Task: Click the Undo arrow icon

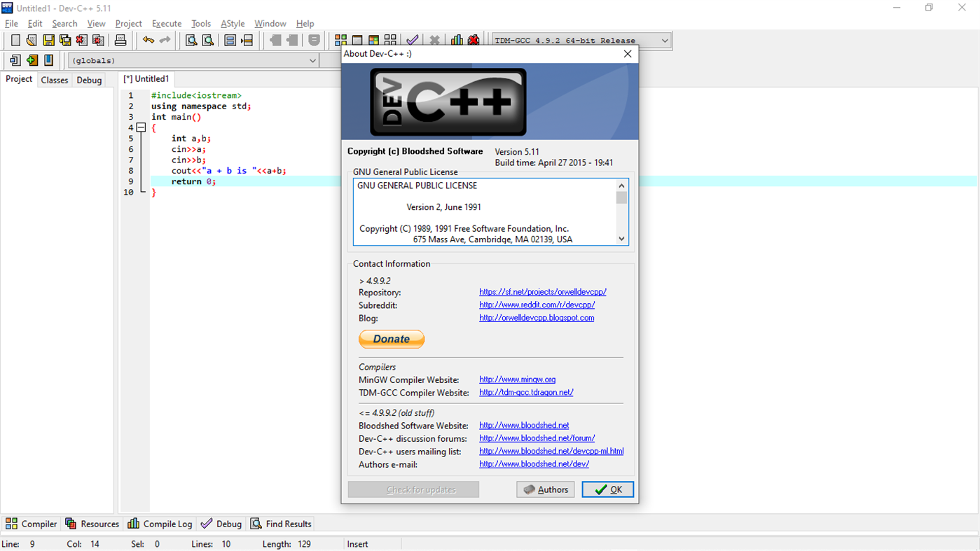Action: (x=148, y=41)
